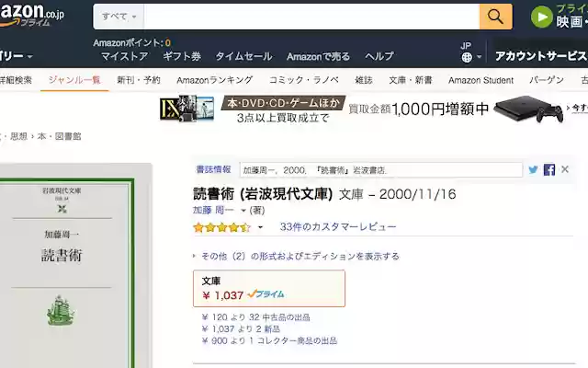588x368 pixels.
Task: Open ¥900 より 1 コレクター商品の出品 link
Action: tap(269, 340)
